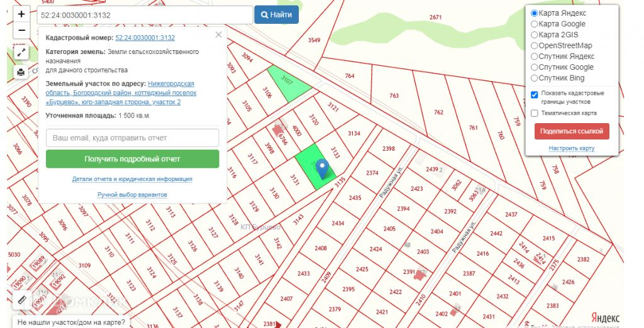Select the Карта Яндекс radio option

pyautogui.click(x=535, y=13)
